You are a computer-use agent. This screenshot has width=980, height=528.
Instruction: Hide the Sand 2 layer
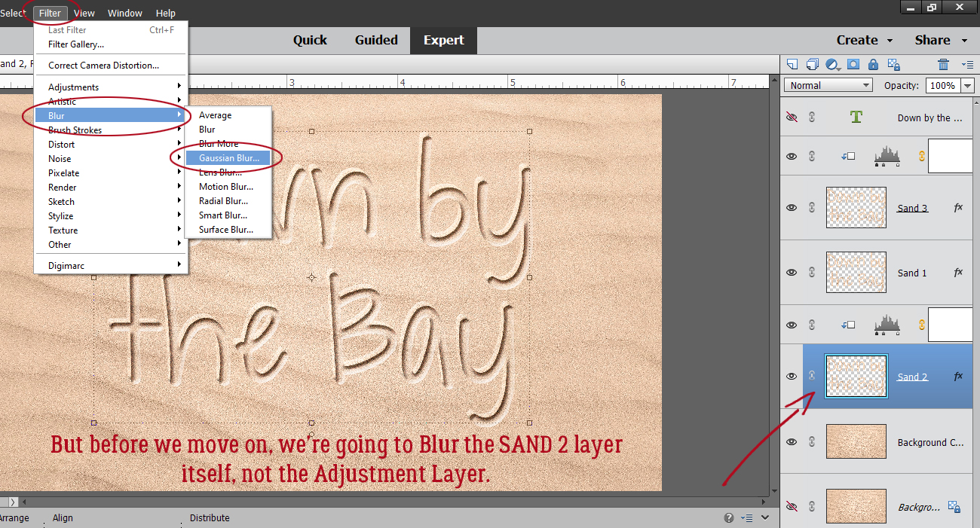pyautogui.click(x=792, y=377)
